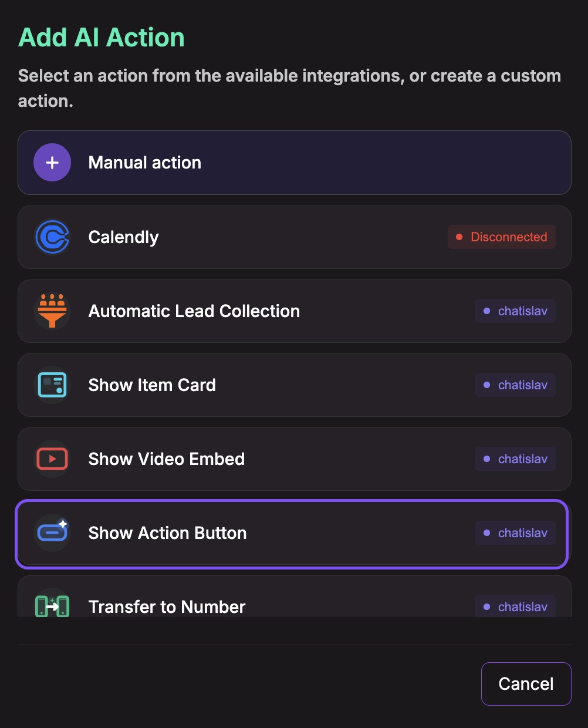Viewport: 588px width, 728px height.
Task: Select the Calendly integration icon
Action: 52,237
